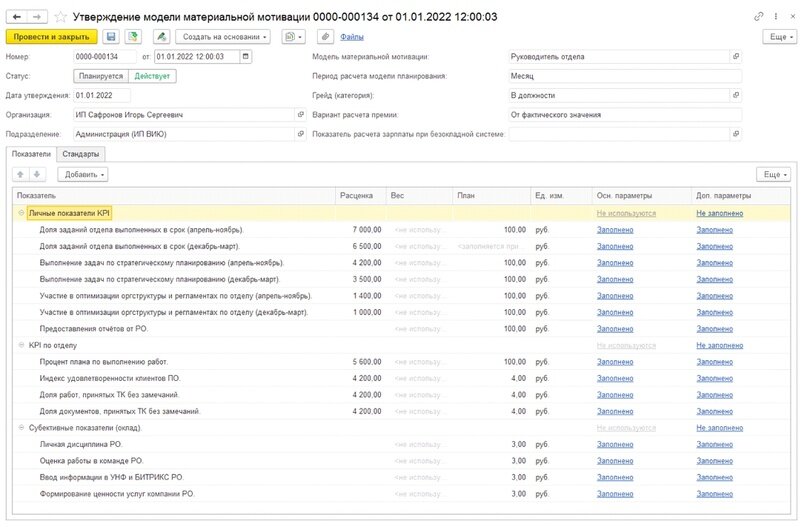Click the Вариант расчета премии field
Screen dimensions: 807x527
tap(625, 115)
